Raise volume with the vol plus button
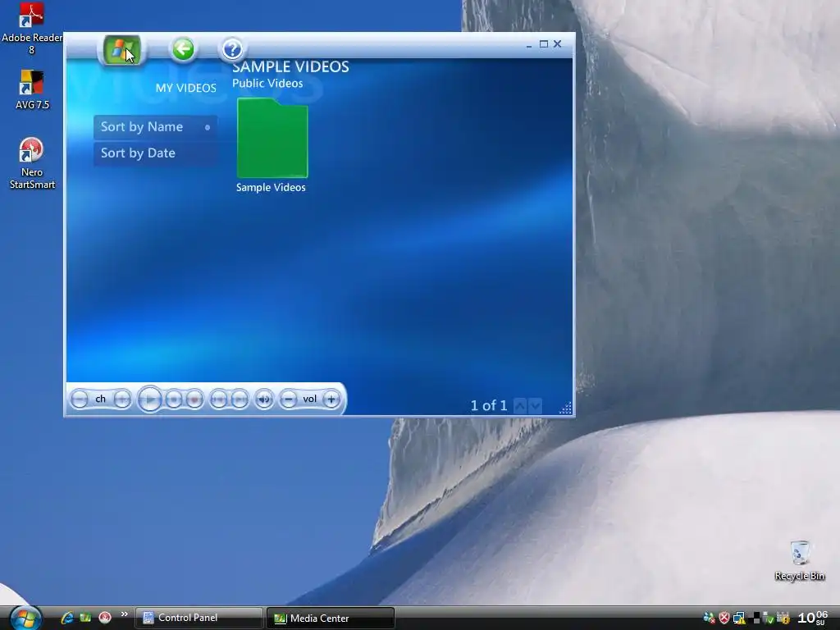The image size is (840, 630). (x=331, y=399)
